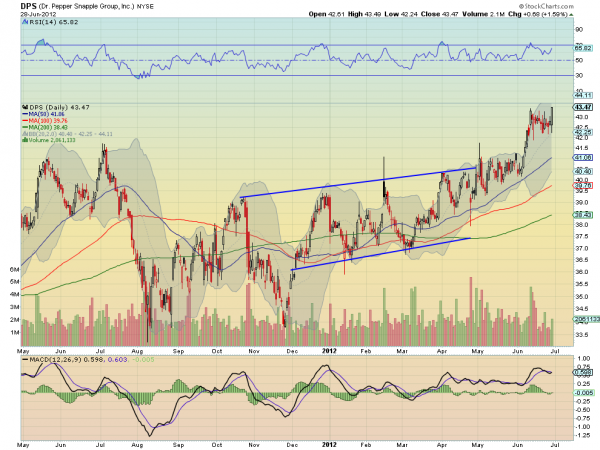This screenshot has height=450, width=600.
Task: Click the green up arrow after Chg percentage
Action: (572, 15)
